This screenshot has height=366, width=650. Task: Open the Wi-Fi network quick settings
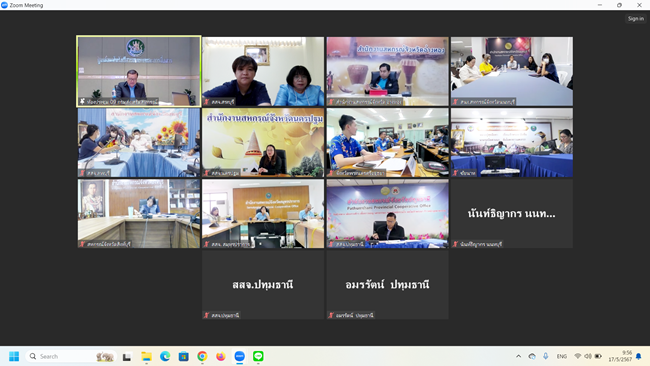(x=577, y=356)
